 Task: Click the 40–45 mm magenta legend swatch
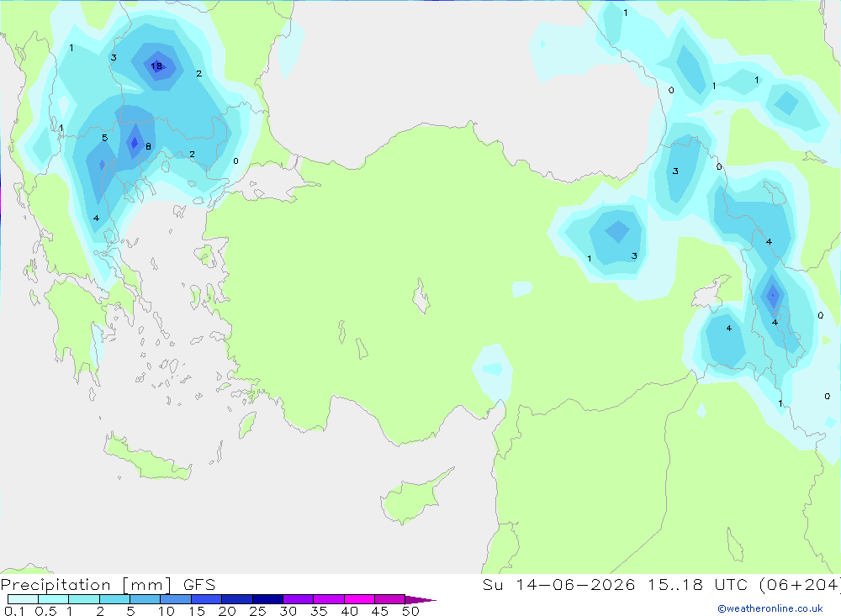359,599
